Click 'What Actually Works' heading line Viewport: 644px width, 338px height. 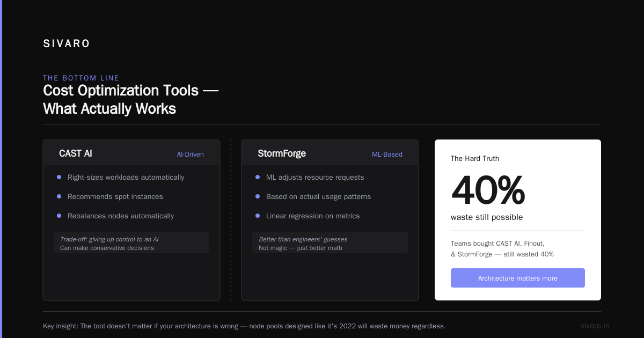pyautogui.click(x=109, y=108)
